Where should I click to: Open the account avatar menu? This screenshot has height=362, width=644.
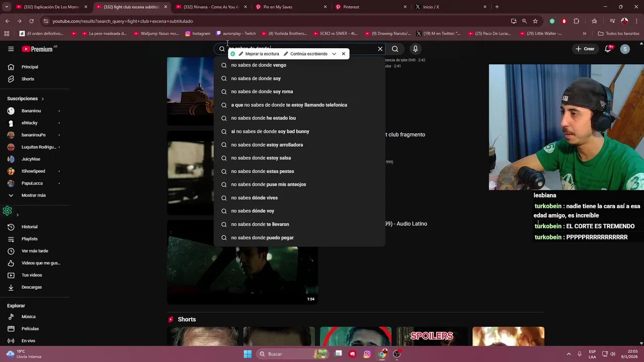pyautogui.click(x=625, y=49)
